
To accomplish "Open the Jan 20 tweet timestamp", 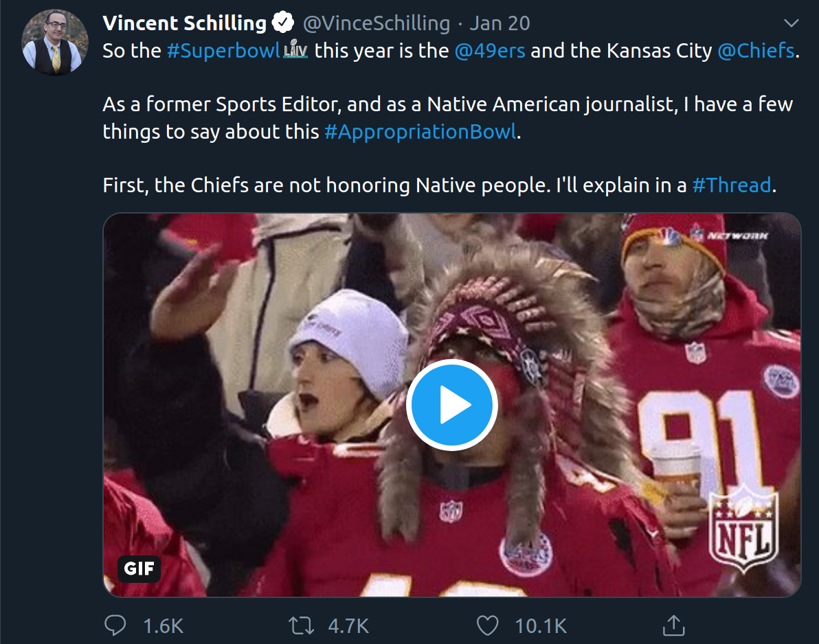I will point(500,23).
